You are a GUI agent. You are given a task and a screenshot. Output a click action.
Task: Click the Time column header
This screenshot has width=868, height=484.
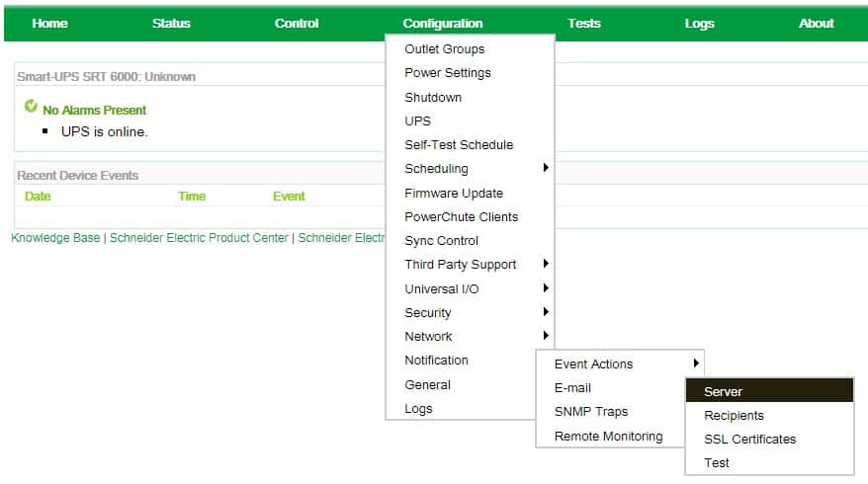192,197
